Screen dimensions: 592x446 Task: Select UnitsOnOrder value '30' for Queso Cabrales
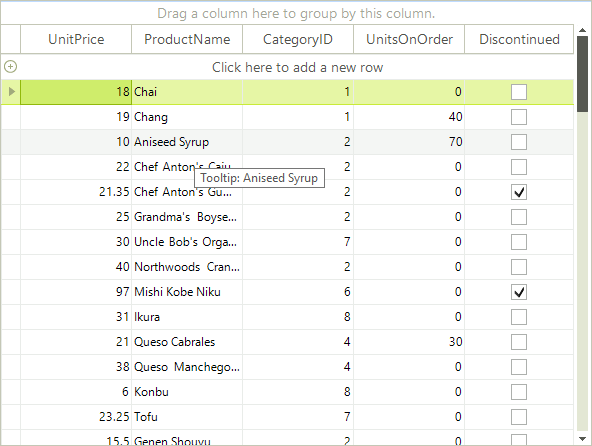(409, 342)
